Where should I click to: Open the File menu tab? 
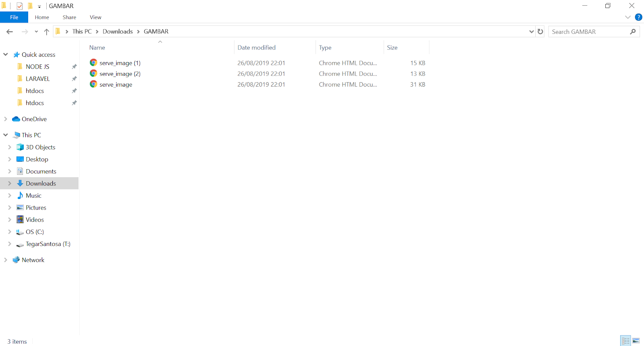pyautogui.click(x=14, y=17)
